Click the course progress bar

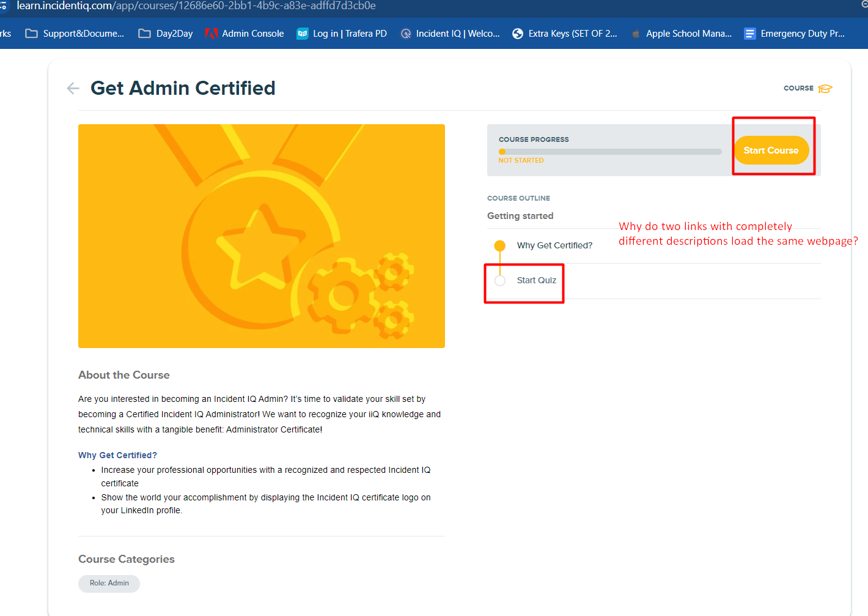pos(610,152)
